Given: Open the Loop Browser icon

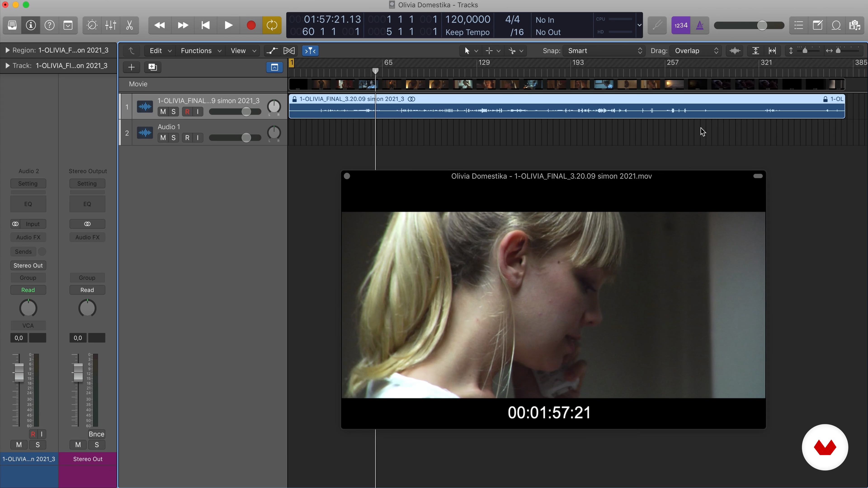Looking at the screenshot, I should (836, 25).
